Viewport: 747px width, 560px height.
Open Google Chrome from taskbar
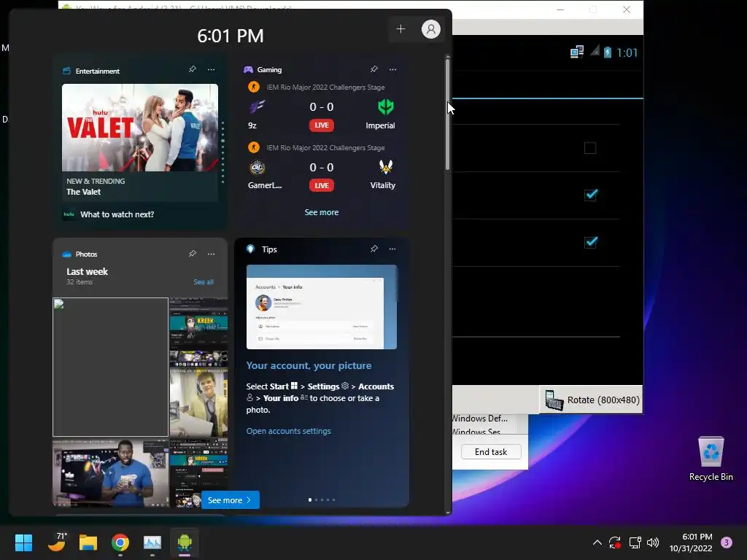click(x=120, y=542)
